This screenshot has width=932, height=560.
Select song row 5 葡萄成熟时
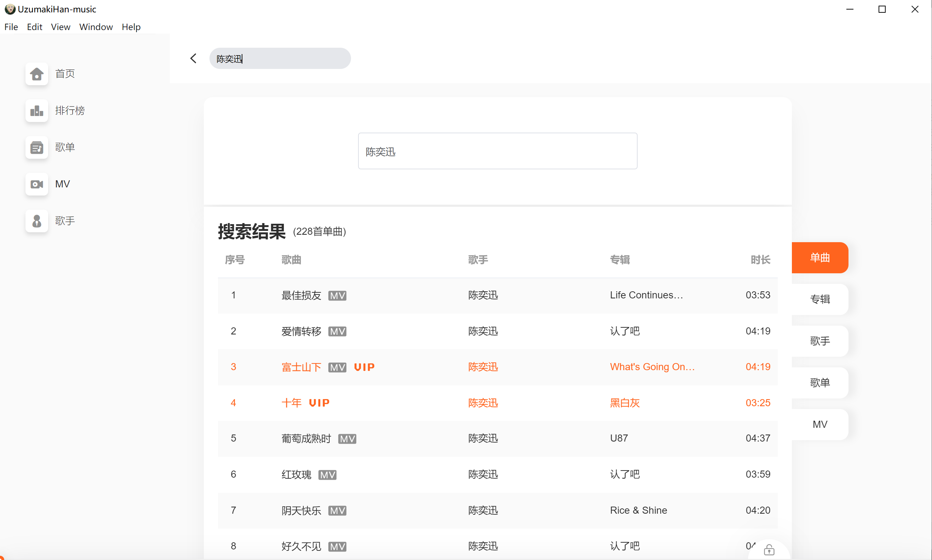click(306, 438)
